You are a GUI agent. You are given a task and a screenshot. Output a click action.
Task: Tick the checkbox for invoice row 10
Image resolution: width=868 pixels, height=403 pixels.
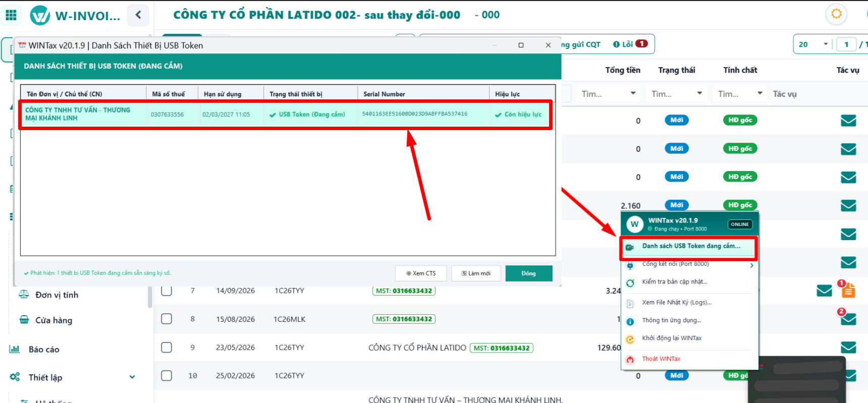[x=167, y=376]
